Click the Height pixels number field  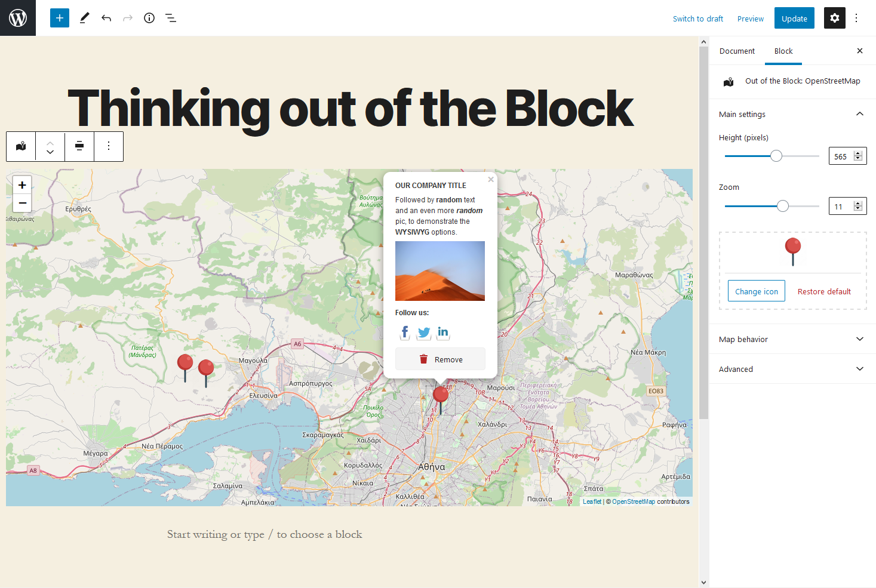[x=842, y=156]
